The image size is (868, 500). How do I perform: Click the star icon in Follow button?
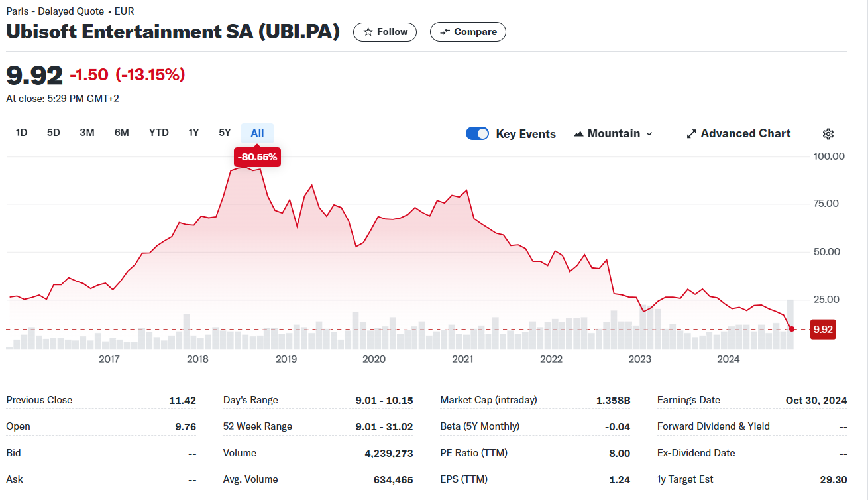coord(368,32)
